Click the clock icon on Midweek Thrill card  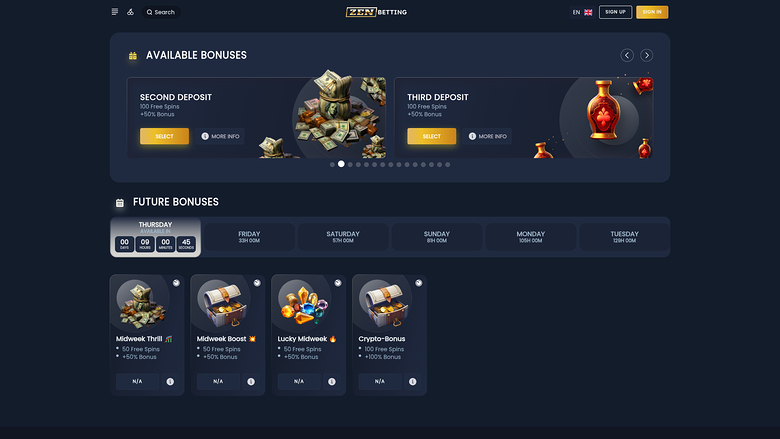click(176, 283)
